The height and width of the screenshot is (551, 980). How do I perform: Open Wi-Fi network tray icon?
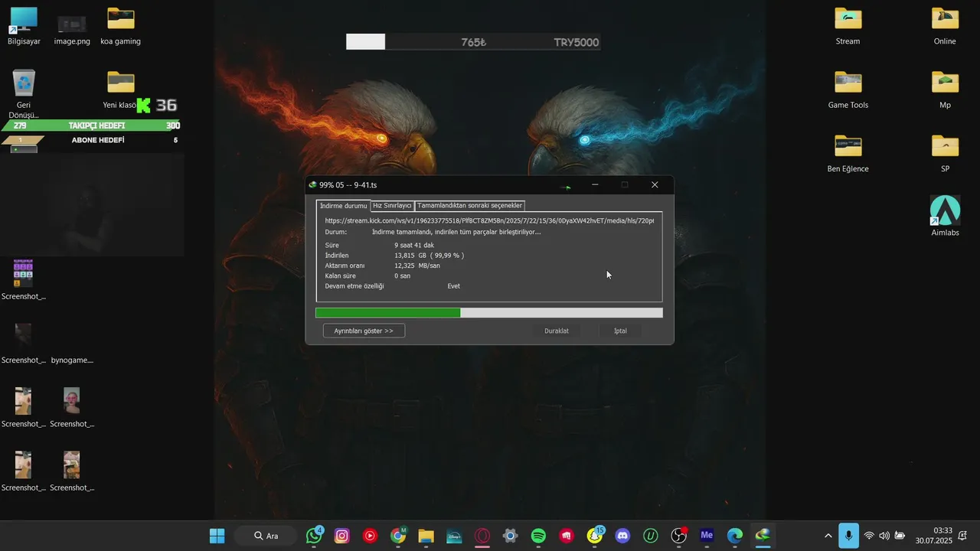(869, 536)
